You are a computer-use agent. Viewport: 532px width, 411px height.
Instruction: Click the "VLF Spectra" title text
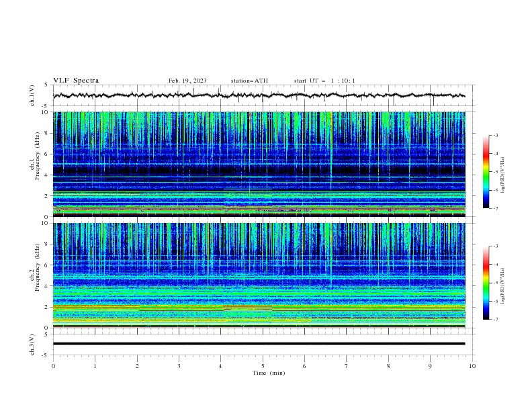(x=76, y=81)
